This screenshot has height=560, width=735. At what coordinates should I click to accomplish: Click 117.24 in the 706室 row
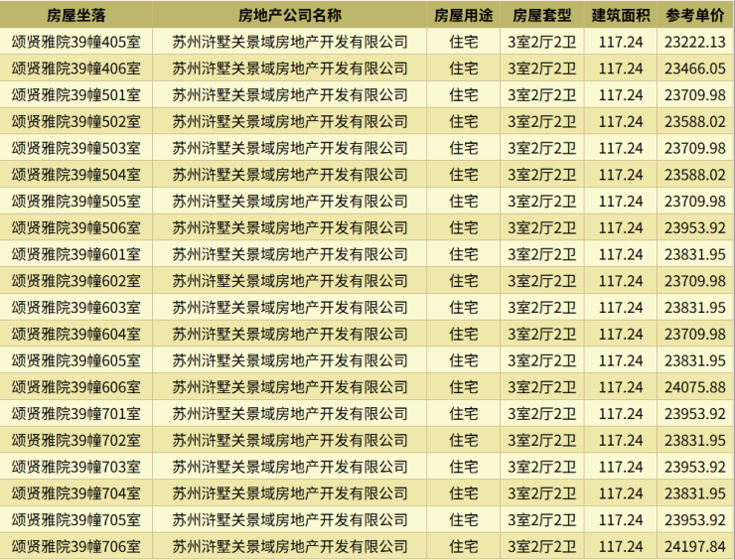tap(621, 546)
